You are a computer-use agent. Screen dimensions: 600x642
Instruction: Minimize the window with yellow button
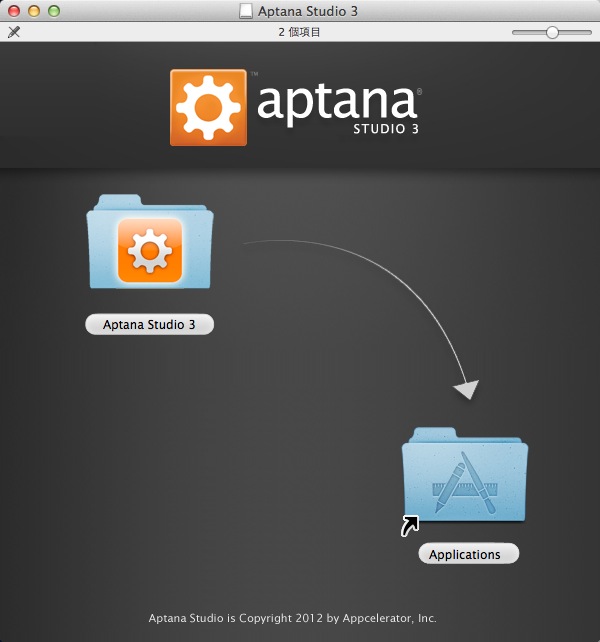click(34, 11)
